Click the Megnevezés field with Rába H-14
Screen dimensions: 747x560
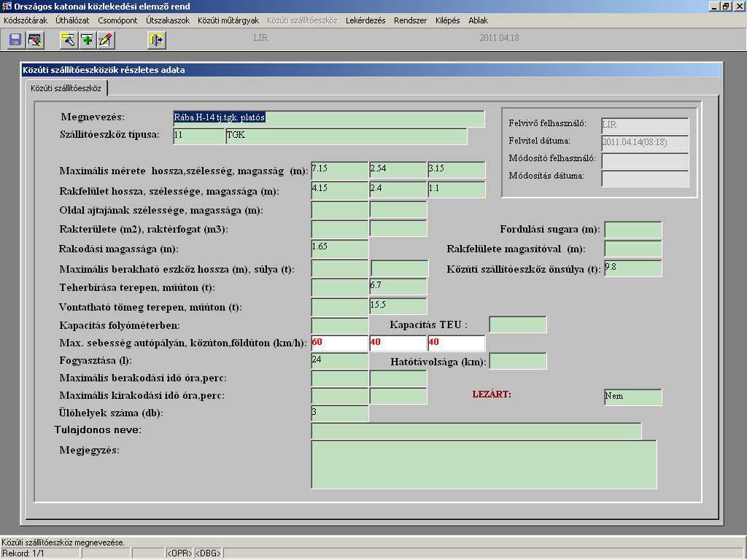[x=329, y=119]
